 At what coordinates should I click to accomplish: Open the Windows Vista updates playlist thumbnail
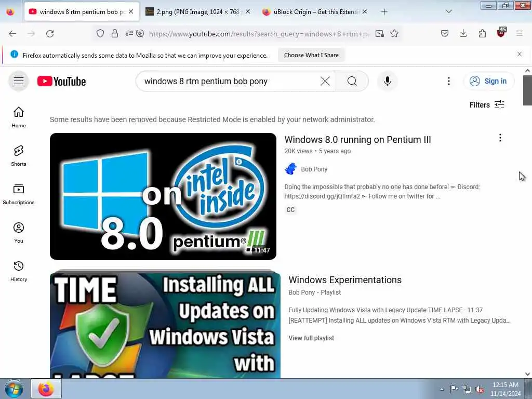pos(165,325)
